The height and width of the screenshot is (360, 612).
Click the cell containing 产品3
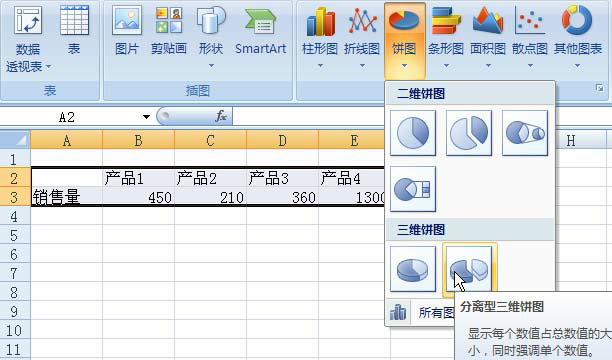click(x=282, y=178)
